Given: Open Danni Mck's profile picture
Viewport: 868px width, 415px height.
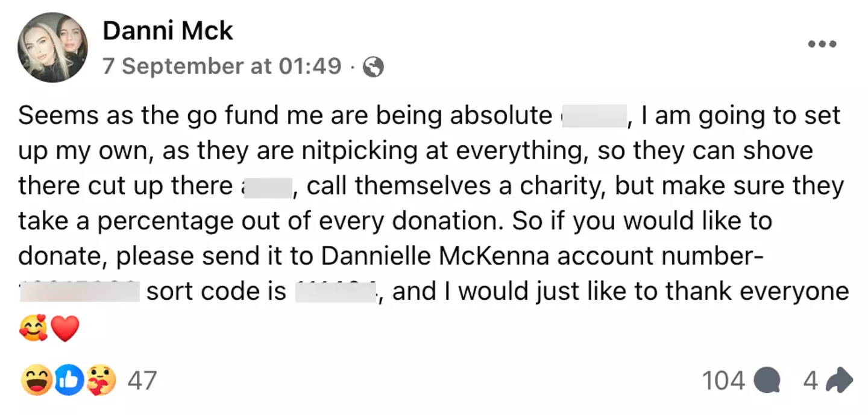Looking at the screenshot, I should point(53,47).
